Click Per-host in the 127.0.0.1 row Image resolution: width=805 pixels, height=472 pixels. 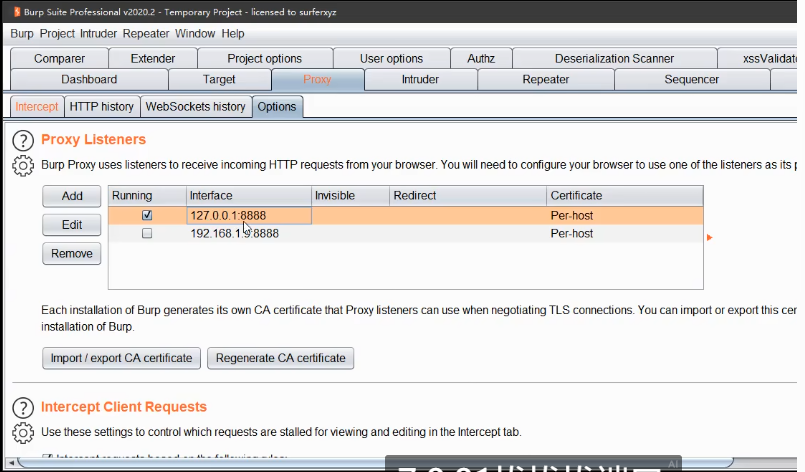tap(571, 215)
